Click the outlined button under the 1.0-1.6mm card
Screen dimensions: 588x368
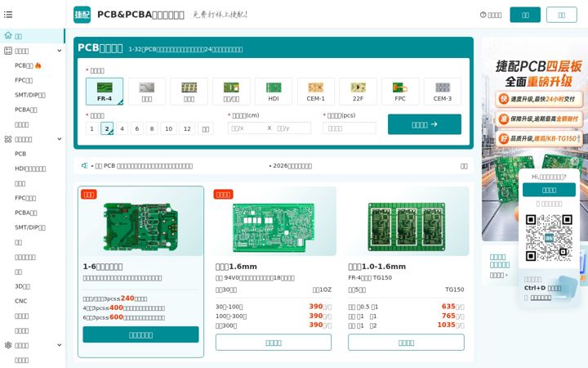pyautogui.click(x=406, y=343)
